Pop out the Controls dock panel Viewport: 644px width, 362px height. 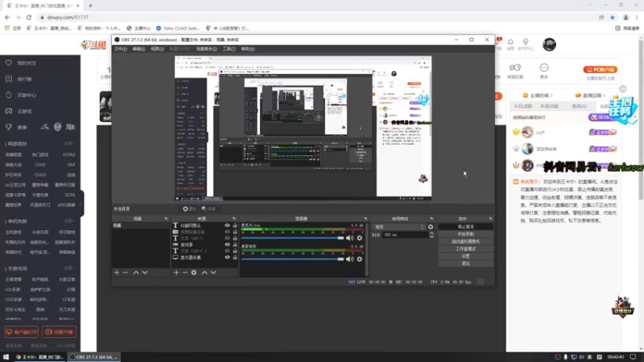pos(490,219)
